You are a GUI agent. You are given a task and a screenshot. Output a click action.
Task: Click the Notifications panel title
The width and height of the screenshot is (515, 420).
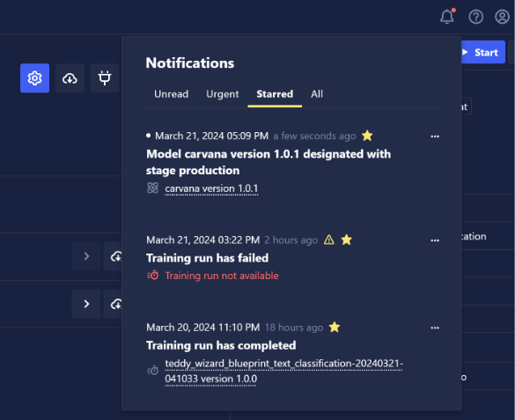[x=190, y=63]
